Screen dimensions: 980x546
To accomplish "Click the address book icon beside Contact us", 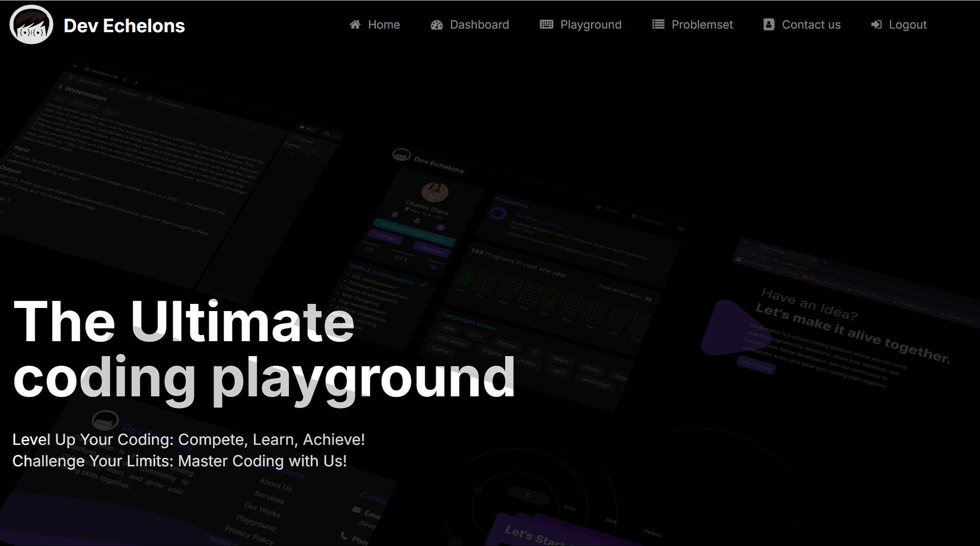I will point(769,25).
